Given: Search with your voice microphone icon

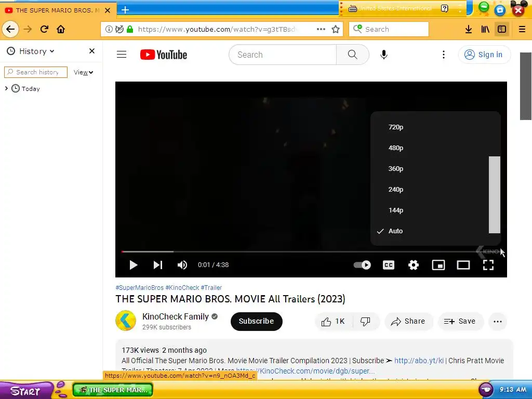Looking at the screenshot, I should [384, 54].
